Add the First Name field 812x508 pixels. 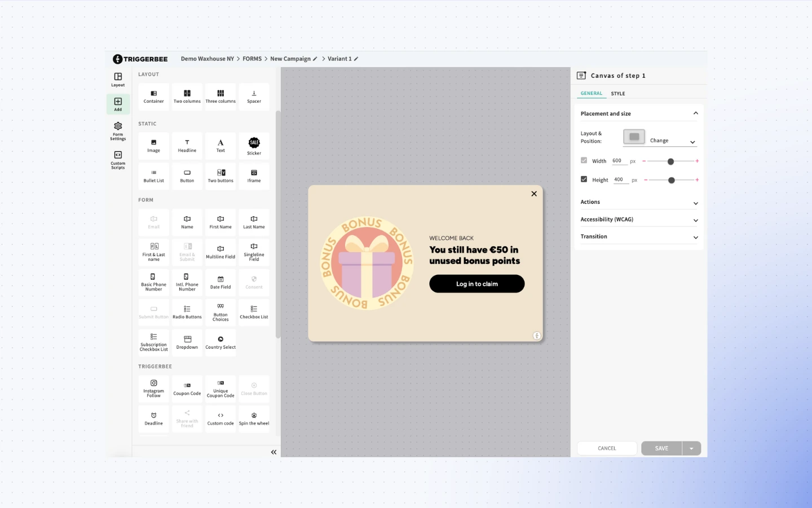click(220, 222)
